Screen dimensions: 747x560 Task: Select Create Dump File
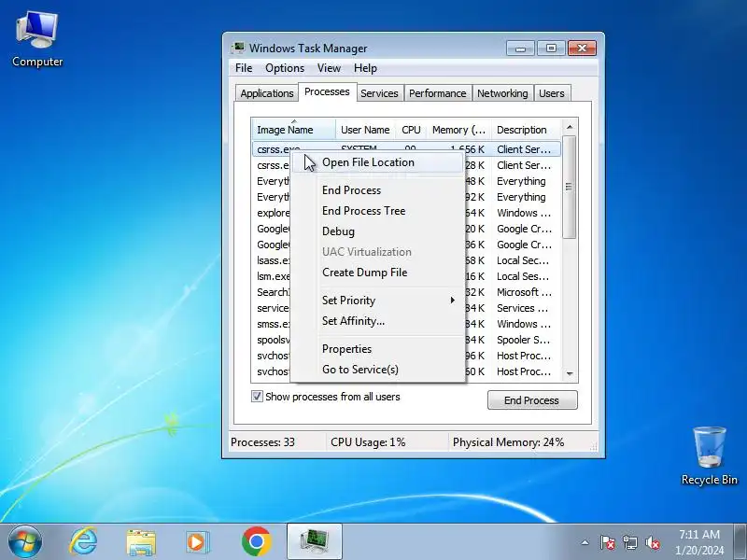tap(377, 273)
